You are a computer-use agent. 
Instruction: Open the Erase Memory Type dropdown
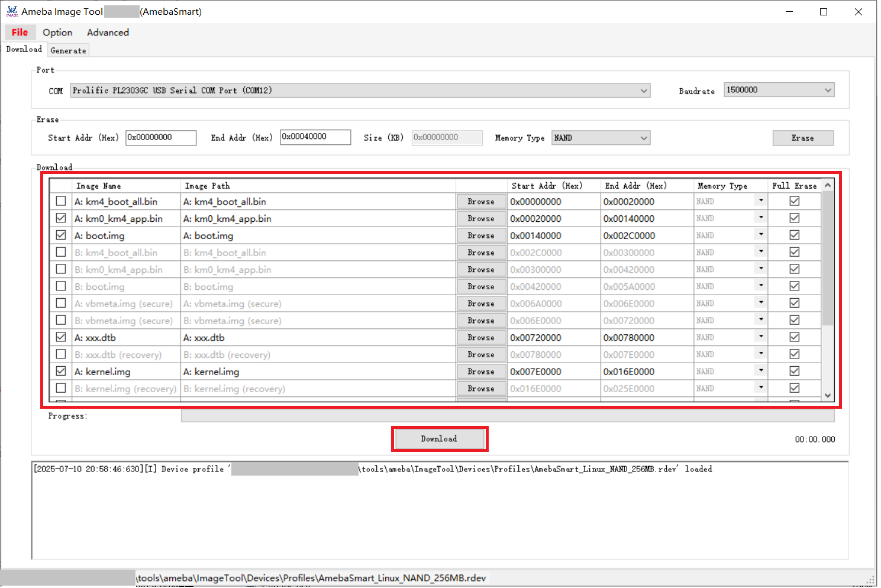(x=644, y=138)
